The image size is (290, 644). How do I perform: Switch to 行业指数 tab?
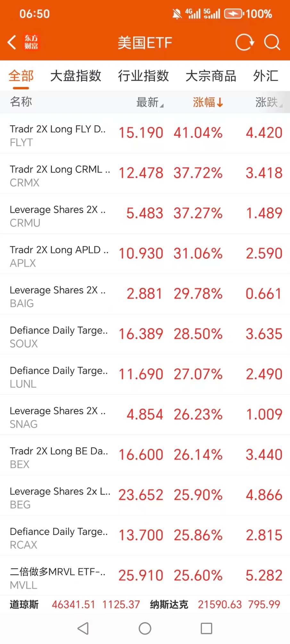point(143,76)
